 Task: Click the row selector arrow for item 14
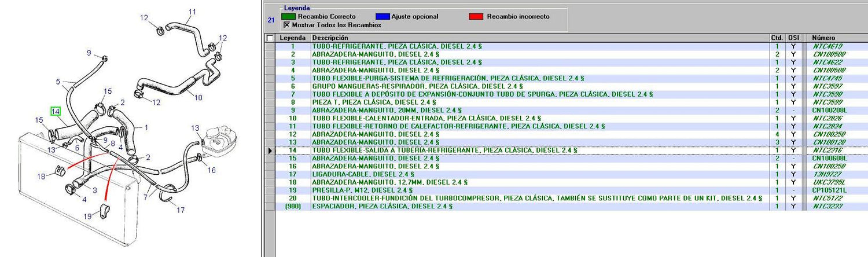(269, 150)
